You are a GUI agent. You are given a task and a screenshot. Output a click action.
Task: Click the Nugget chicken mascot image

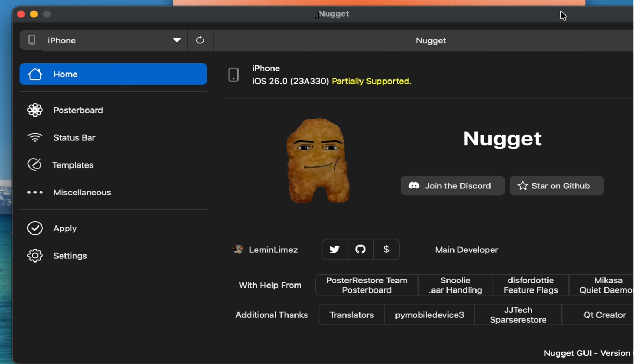318,161
